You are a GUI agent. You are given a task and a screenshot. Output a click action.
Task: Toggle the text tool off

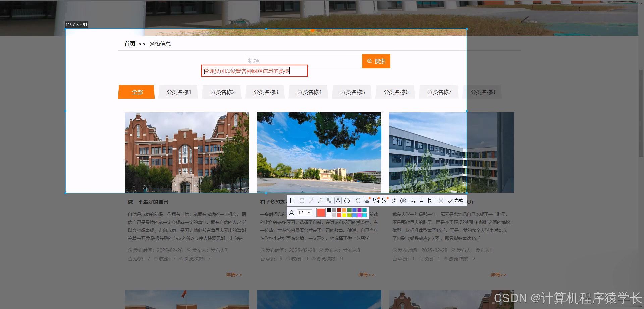(x=338, y=201)
